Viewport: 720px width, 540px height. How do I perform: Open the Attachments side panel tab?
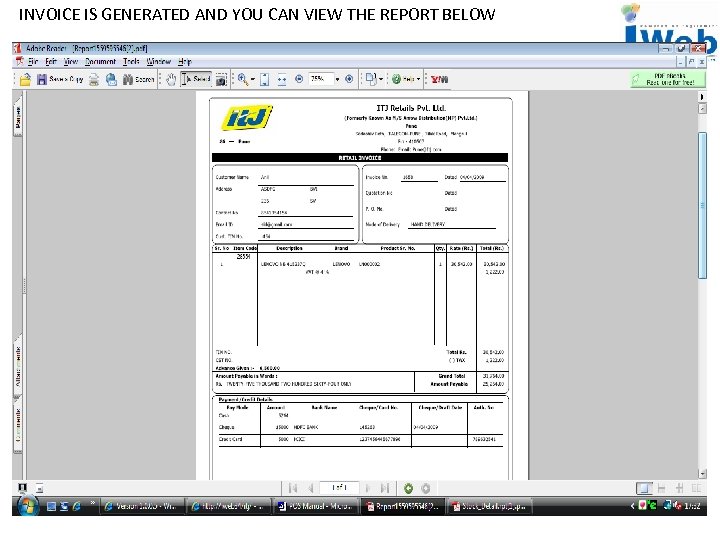(x=17, y=366)
